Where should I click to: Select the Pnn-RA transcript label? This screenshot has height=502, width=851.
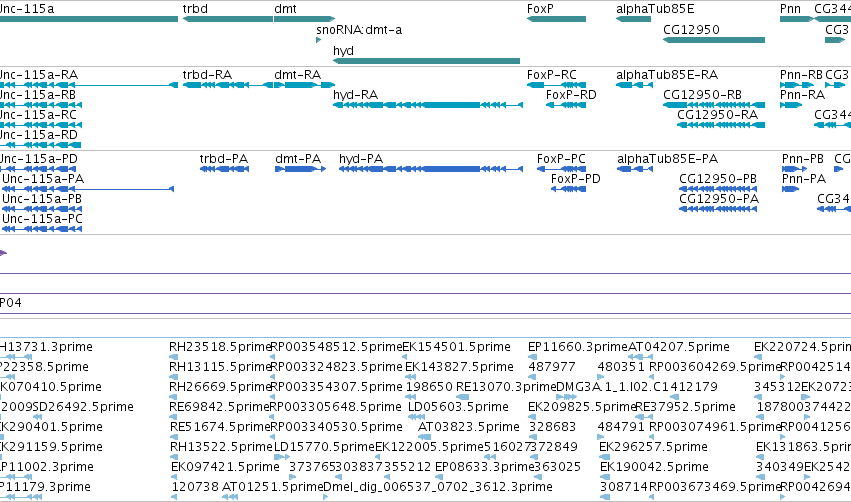click(x=802, y=95)
